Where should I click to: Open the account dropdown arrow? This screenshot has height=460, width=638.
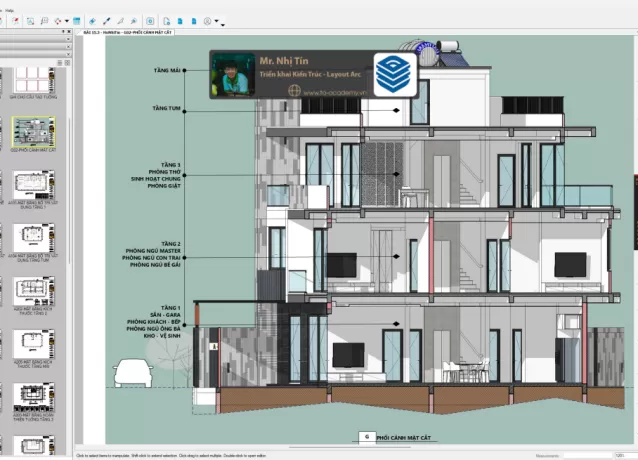point(216,21)
